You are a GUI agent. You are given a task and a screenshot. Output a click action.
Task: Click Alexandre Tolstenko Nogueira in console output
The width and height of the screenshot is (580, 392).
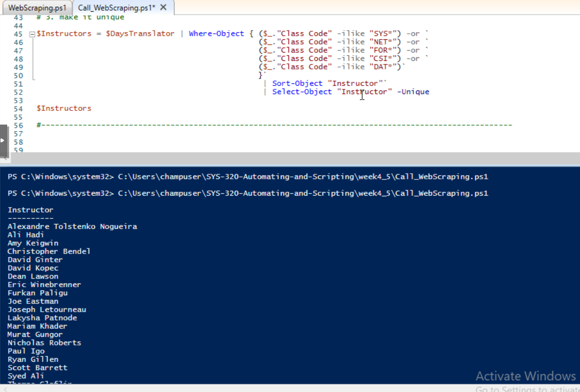(72, 226)
